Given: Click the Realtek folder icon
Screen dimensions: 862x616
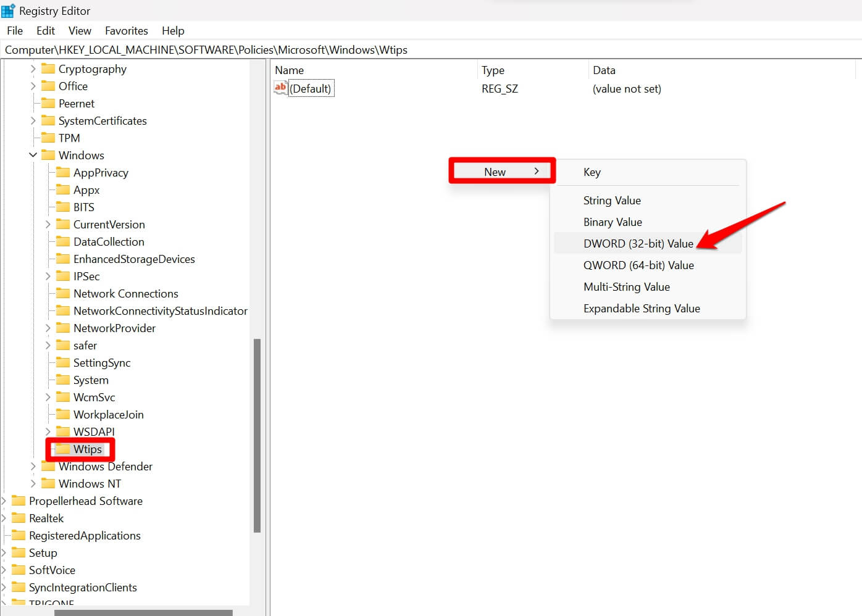Looking at the screenshot, I should (x=19, y=518).
